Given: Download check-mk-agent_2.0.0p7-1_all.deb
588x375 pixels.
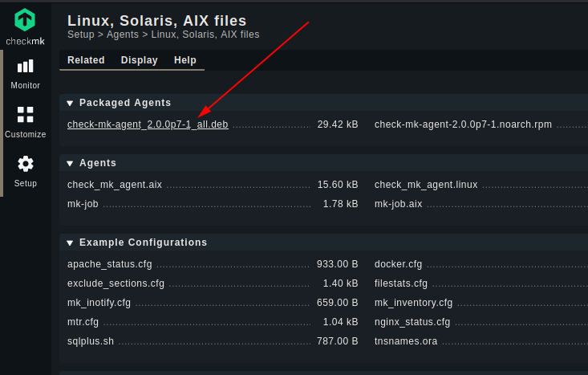Looking at the screenshot, I should coord(148,124).
